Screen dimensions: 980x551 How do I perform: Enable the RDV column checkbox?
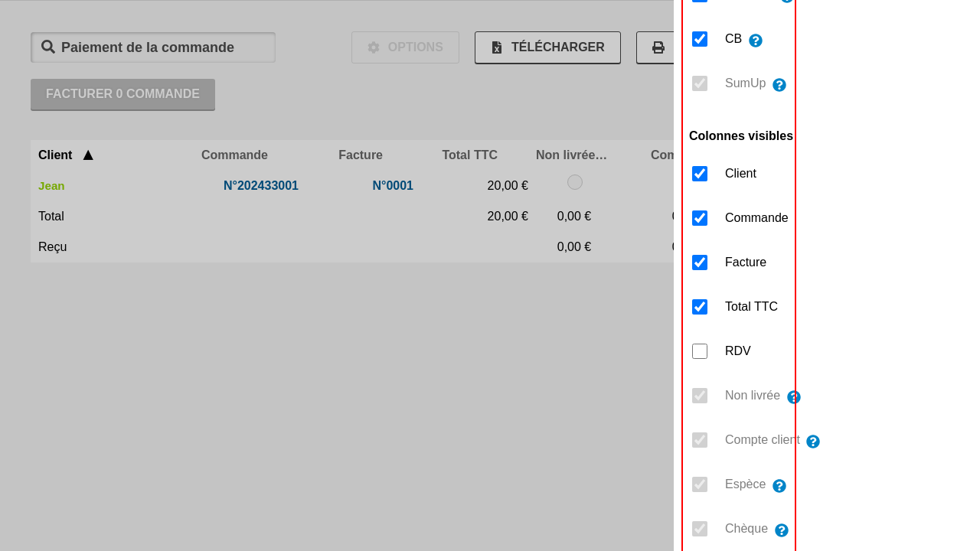[700, 351]
